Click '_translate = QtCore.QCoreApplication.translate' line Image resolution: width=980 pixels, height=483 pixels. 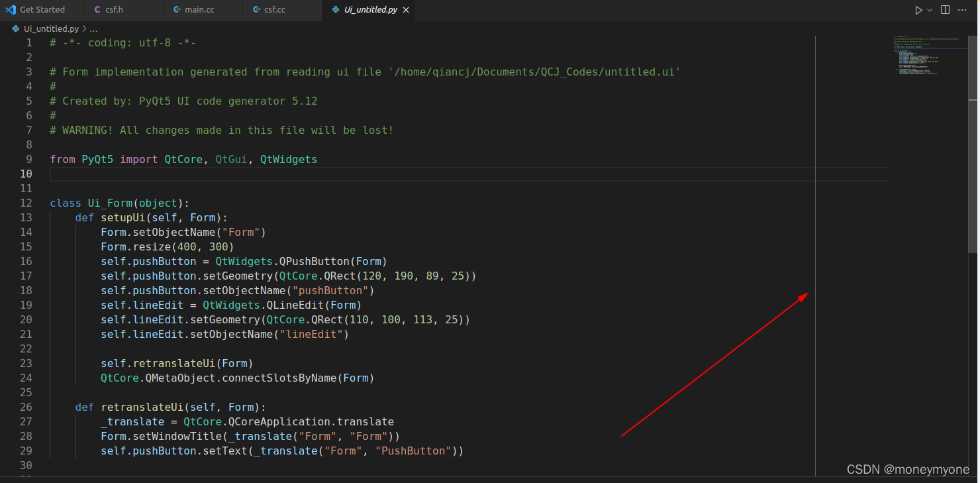tap(248, 422)
